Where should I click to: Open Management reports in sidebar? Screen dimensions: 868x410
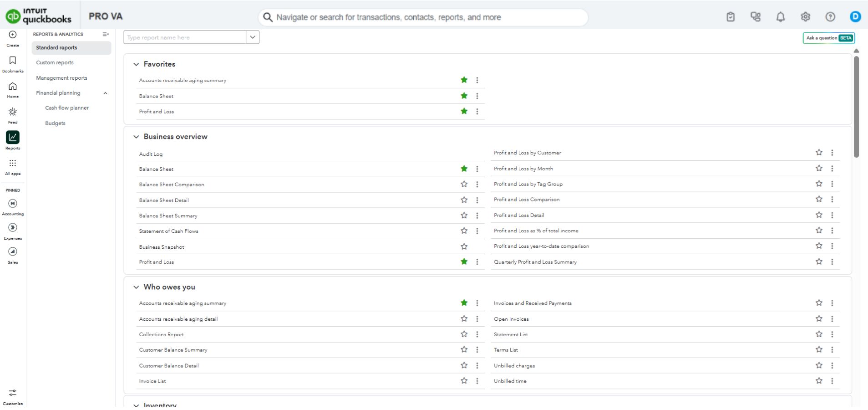click(61, 78)
